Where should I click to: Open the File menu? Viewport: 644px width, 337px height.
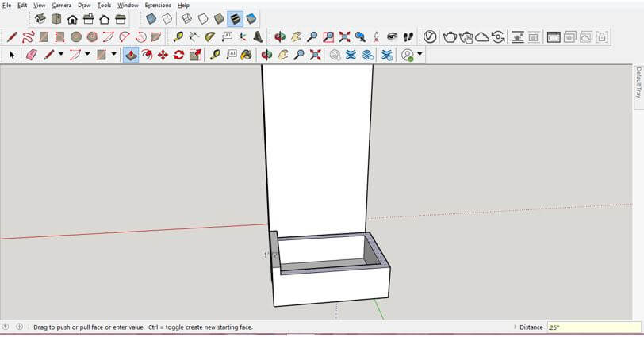click(6, 6)
